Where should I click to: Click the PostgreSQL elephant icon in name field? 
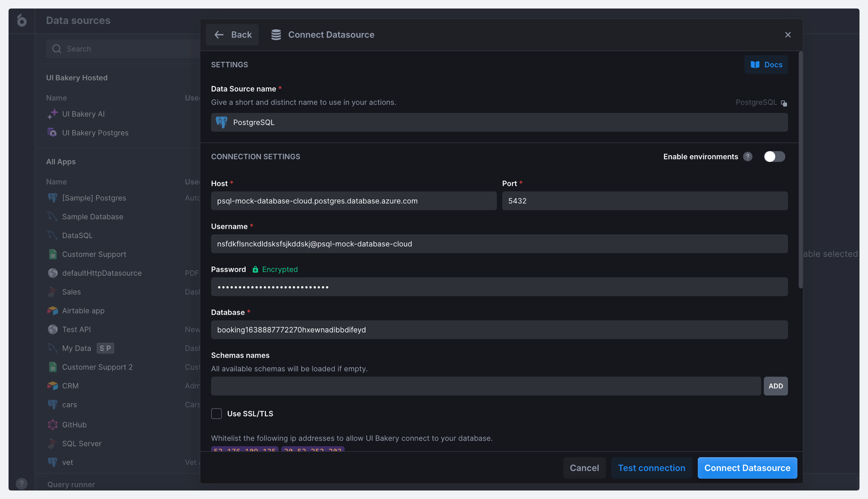(222, 122)
